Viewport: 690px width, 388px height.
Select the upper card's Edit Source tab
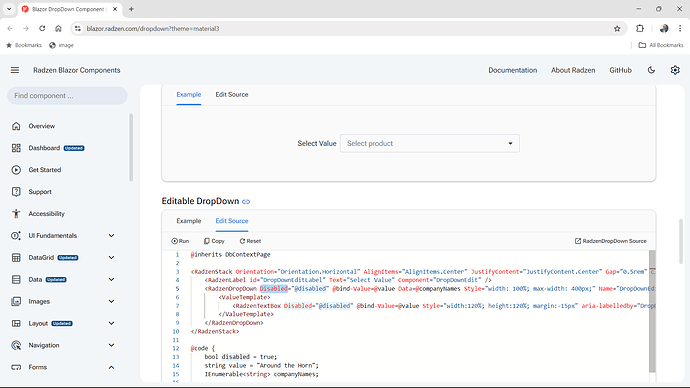232,95
